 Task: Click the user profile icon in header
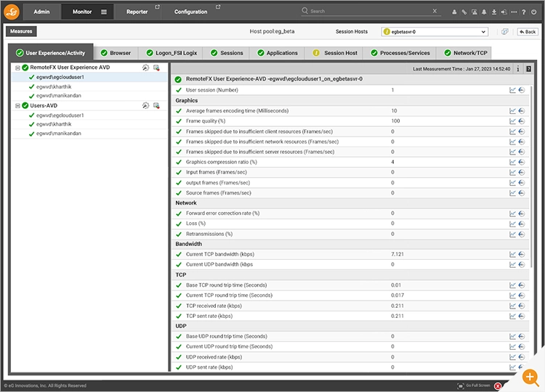pos(454,12)
